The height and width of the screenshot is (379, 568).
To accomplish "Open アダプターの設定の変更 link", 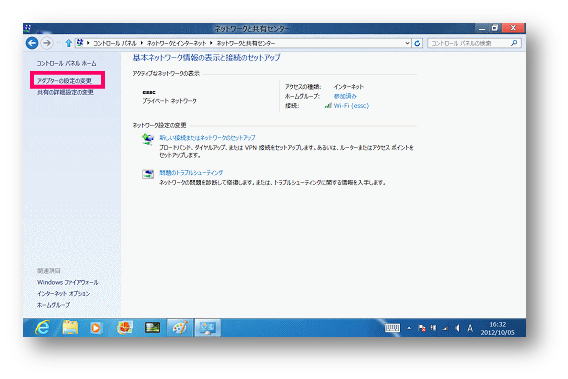I will pyautogui.click(x=64, y=80).
